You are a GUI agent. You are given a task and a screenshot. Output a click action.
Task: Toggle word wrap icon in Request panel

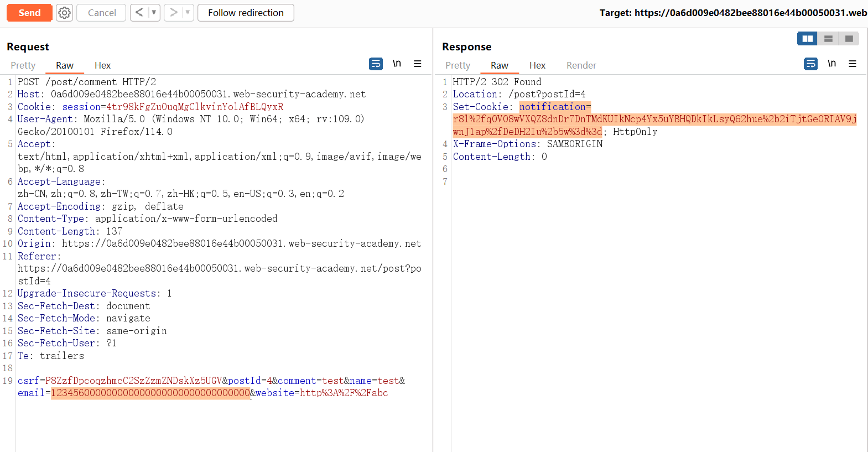(x=376, y=64)
